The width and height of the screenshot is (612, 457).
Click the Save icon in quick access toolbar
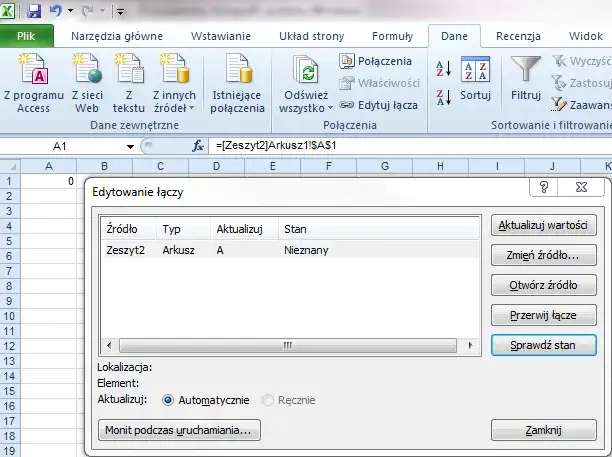click(34, 12)
